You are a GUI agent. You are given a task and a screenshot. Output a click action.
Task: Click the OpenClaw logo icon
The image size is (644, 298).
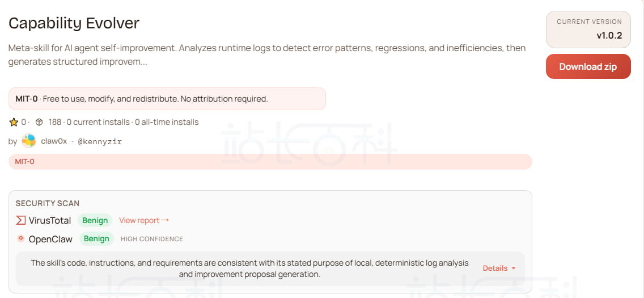(20, 238)
